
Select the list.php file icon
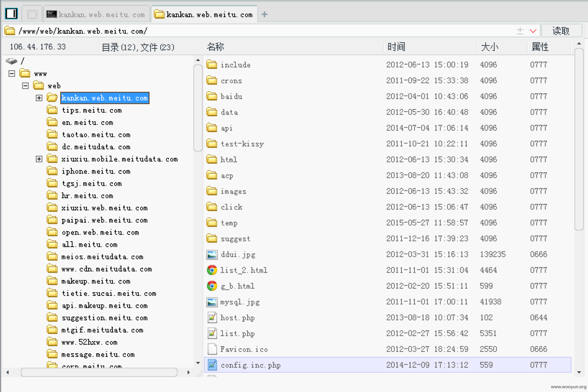click(212, 333)
